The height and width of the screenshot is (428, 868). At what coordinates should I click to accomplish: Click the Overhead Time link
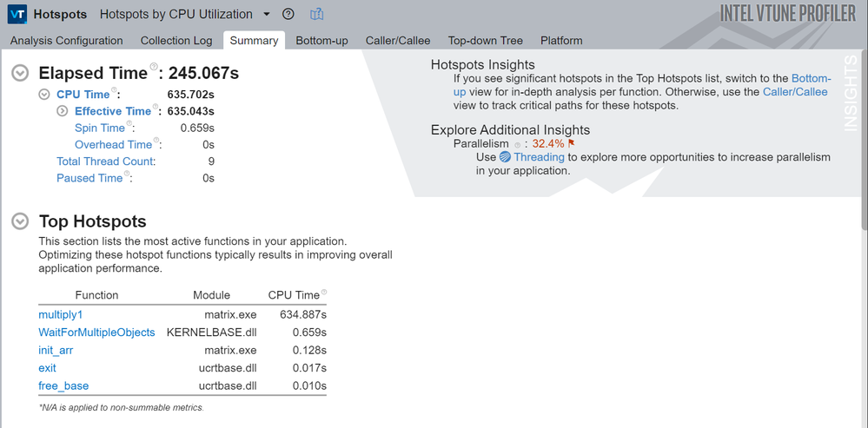(x=113, y=144)
